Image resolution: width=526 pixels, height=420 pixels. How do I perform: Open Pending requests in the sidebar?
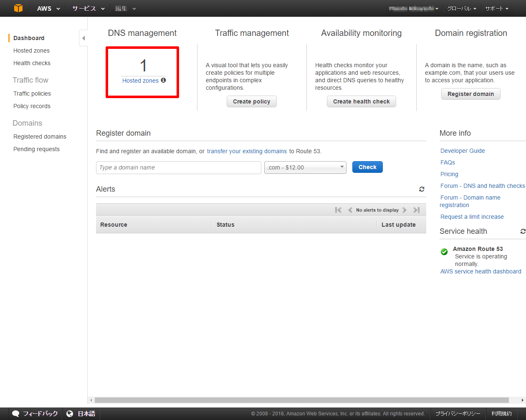[x=36, y=149]
